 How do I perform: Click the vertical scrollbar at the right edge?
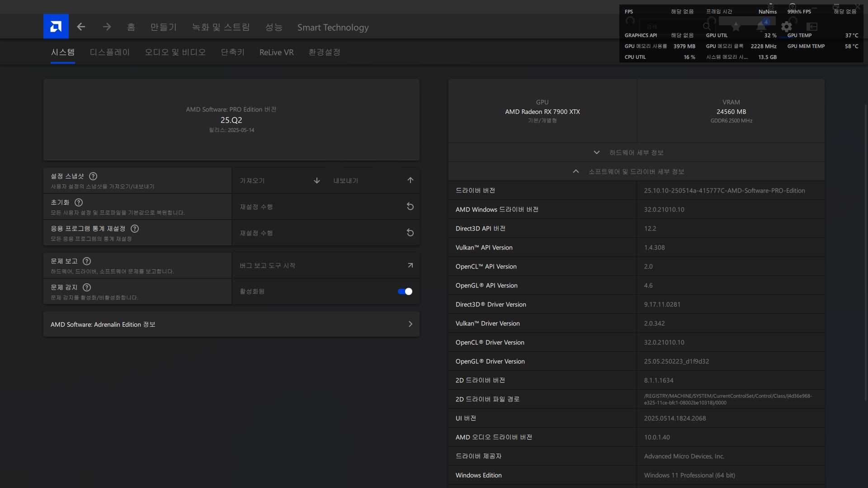coord(866,253)
